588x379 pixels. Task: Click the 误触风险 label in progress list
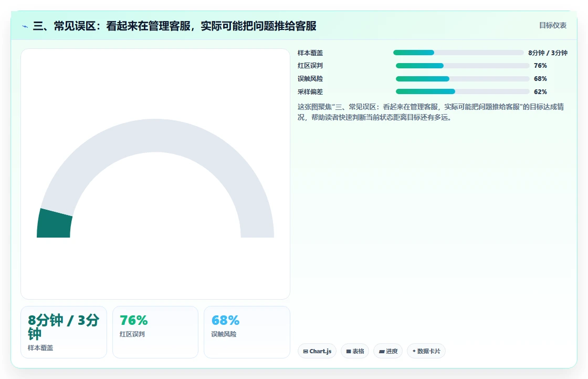(x=310, y=79)
